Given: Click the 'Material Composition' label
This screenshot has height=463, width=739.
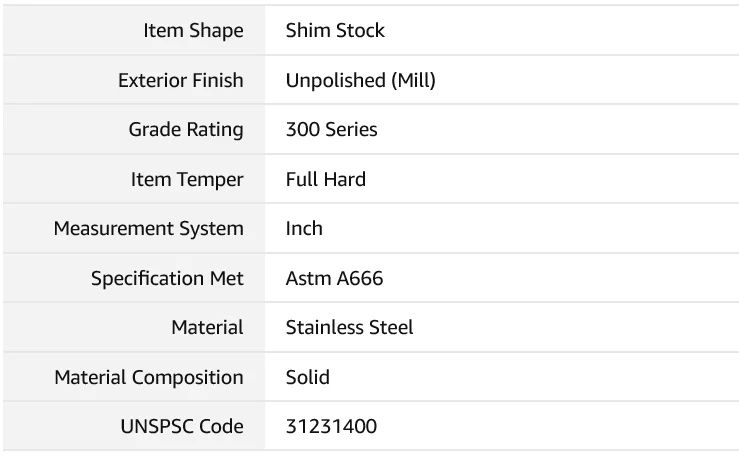Looking at the screenshot, I should tap(149, 378).
